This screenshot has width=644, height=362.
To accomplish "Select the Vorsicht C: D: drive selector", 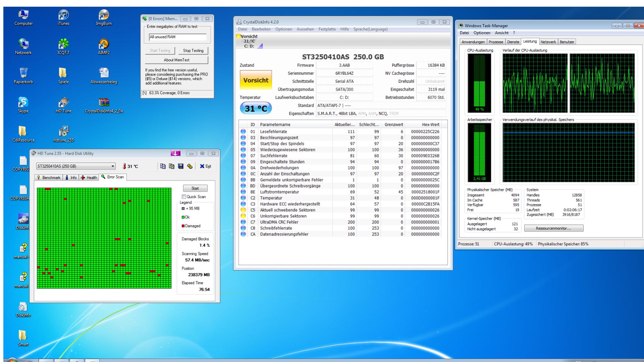I will click(x=249, y=41).
